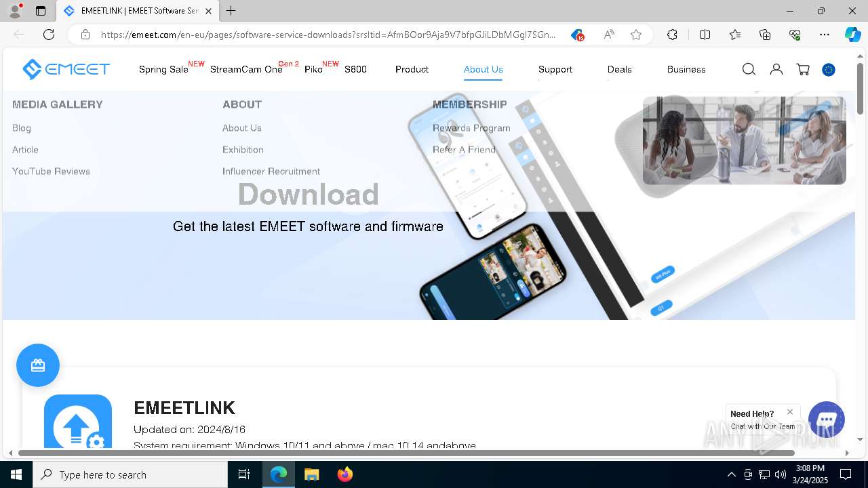Open Task View on taskbar
868x488 pixels.
(x=244, y=474)
